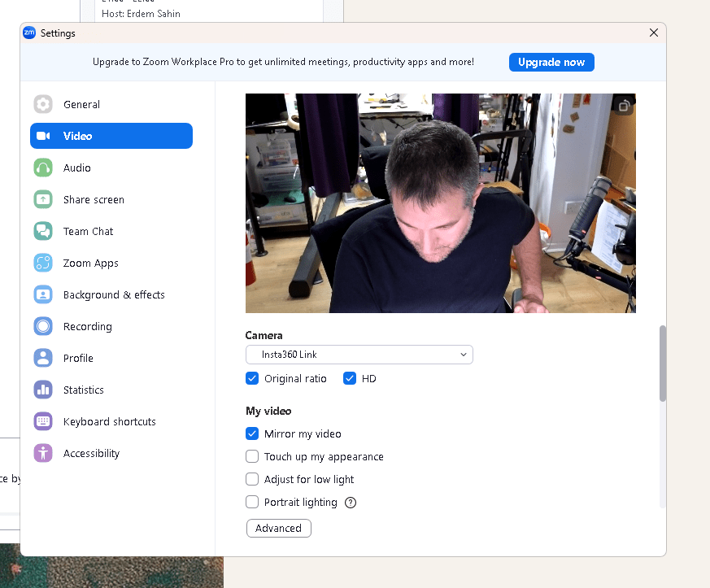Click the Zoom Apps icon
This screenshot has width=710, height=588.
(43, 263)
